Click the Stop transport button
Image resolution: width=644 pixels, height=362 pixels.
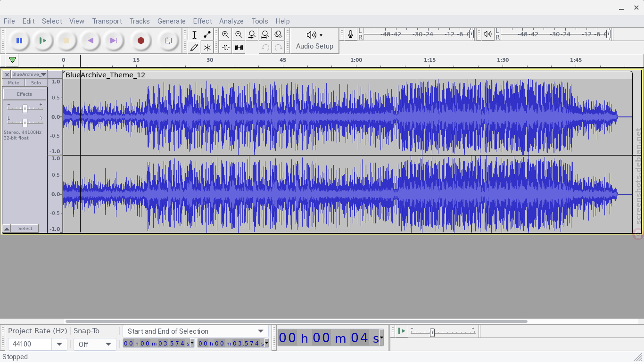[x=66, y=41]
